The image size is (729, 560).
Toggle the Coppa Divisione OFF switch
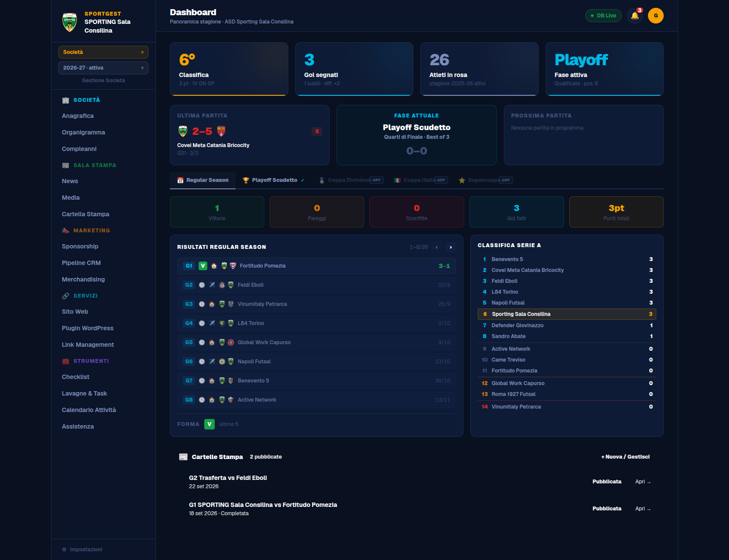coord(376,180)
